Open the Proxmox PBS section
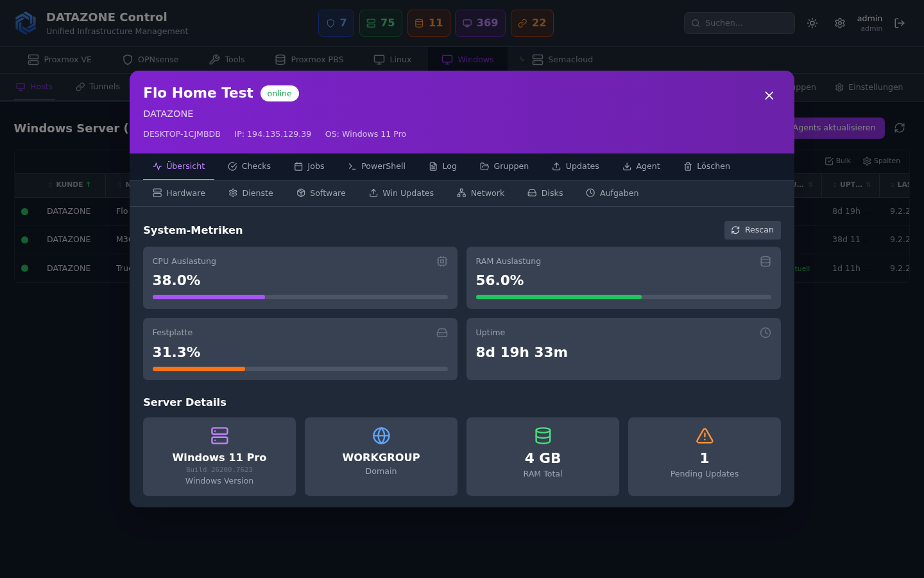 click(309, 59)
